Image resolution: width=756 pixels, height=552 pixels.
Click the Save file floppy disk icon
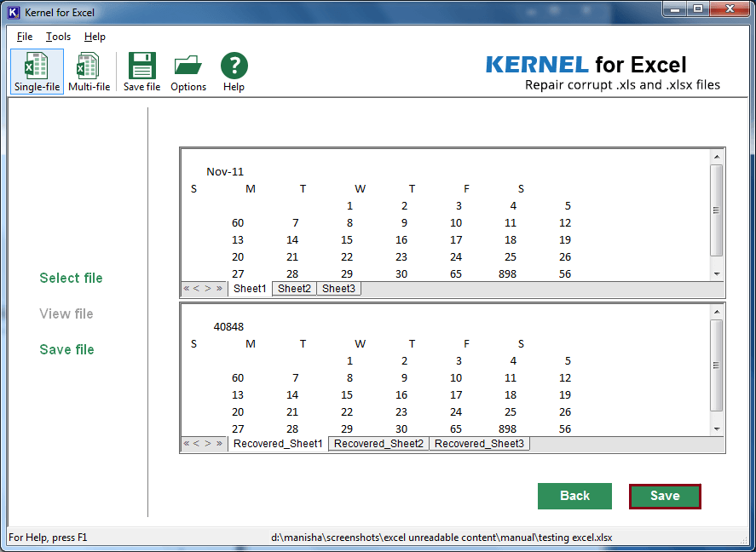pyautogui.click(x=141, y=72)
